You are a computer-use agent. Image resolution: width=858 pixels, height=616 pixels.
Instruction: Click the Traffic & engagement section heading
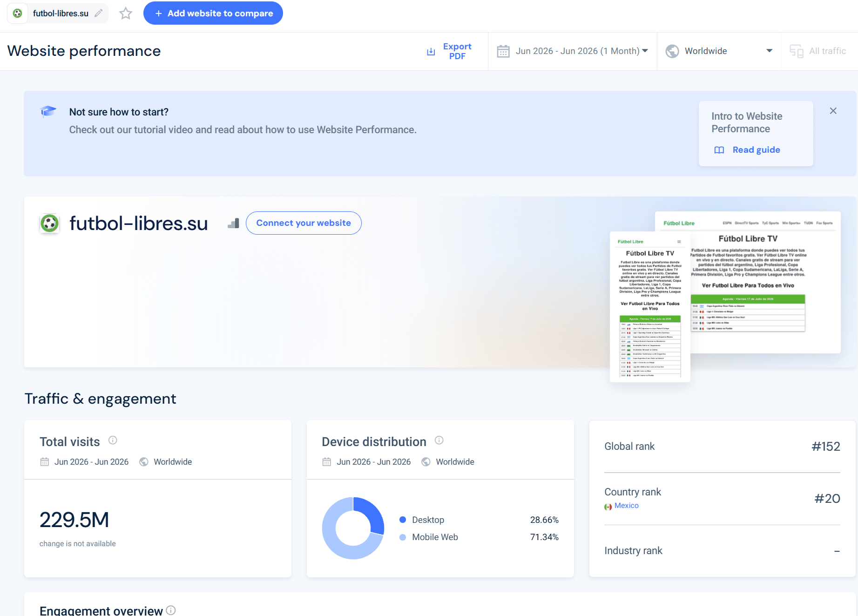[101, 399]
